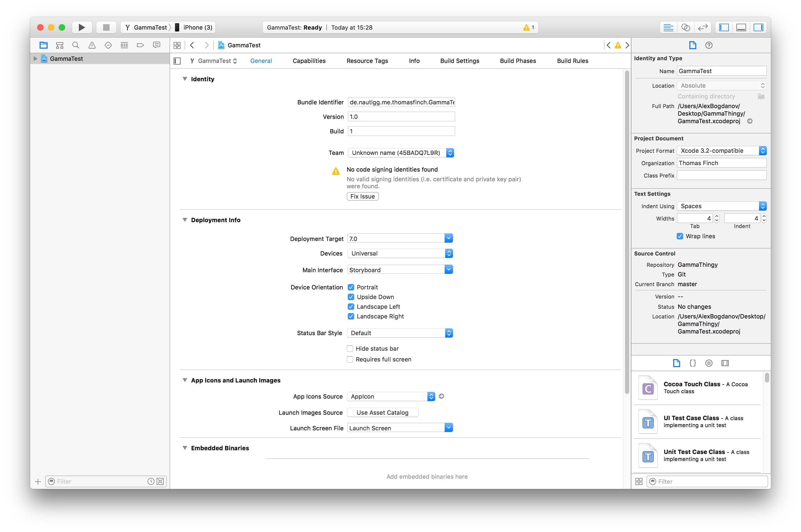Select the GammaTest scheme in toolbar

[146, 27]
